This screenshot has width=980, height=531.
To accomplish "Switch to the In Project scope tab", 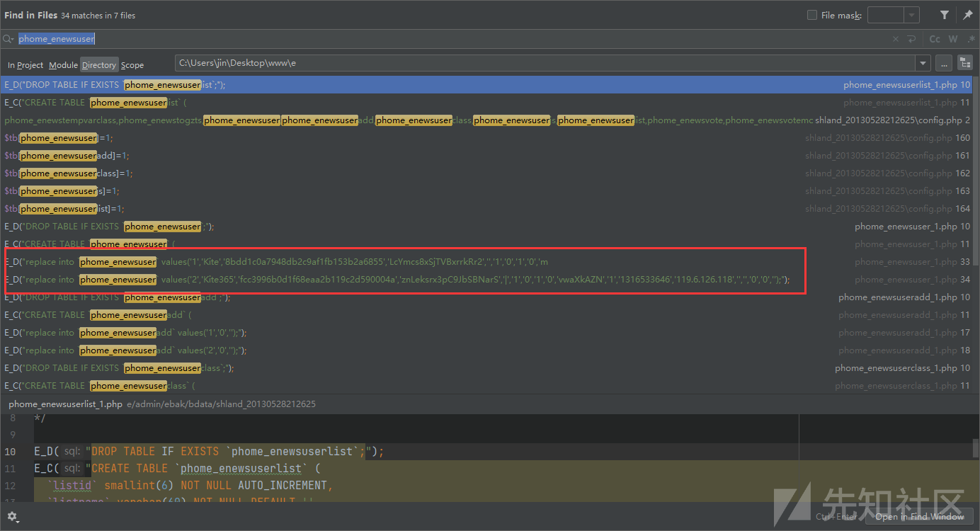I will coord(25,65).
